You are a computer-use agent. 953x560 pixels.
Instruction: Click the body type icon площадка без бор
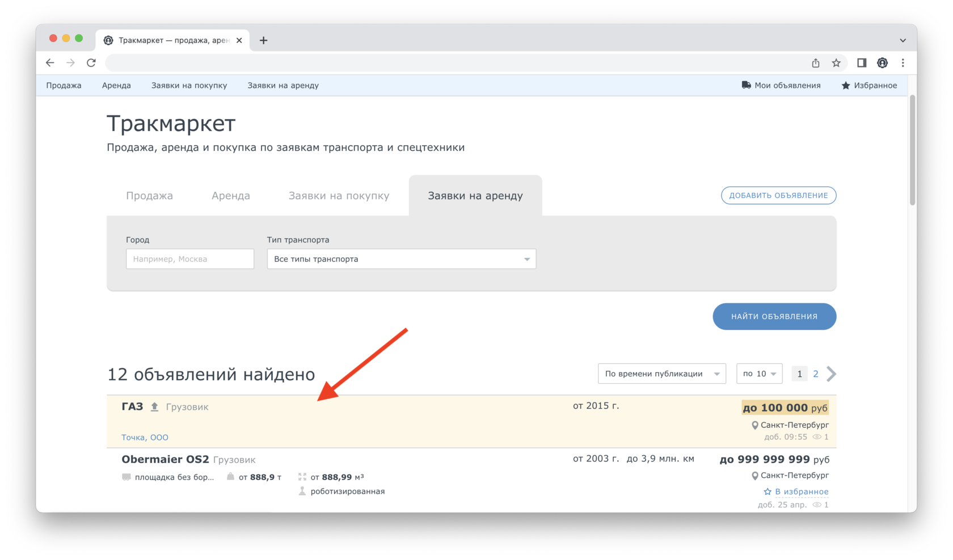coord(126,477)
